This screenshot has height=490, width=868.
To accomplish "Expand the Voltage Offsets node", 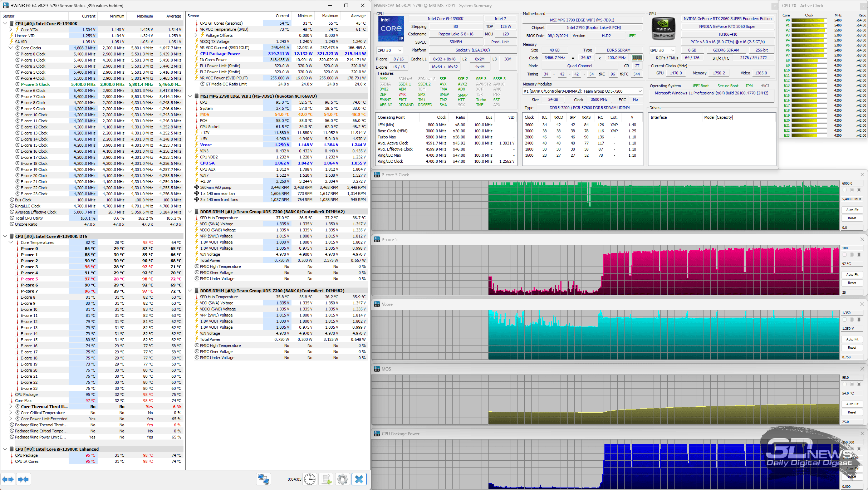I will tap(196, 35).
